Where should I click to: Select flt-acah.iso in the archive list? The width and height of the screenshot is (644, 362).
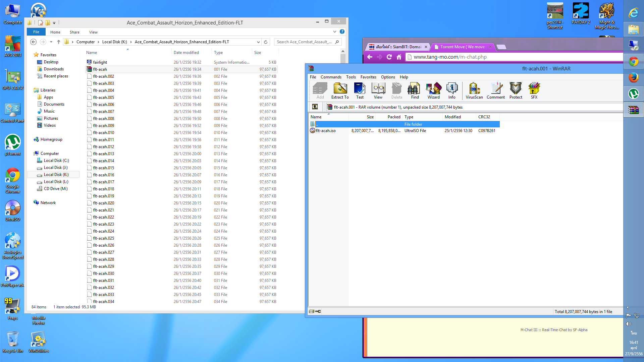pos(325,131)
